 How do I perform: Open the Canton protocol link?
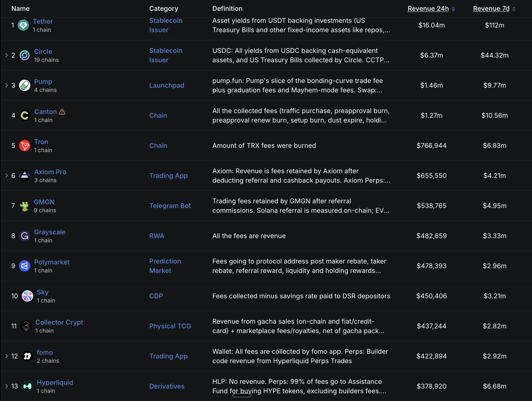coord(45,112)
